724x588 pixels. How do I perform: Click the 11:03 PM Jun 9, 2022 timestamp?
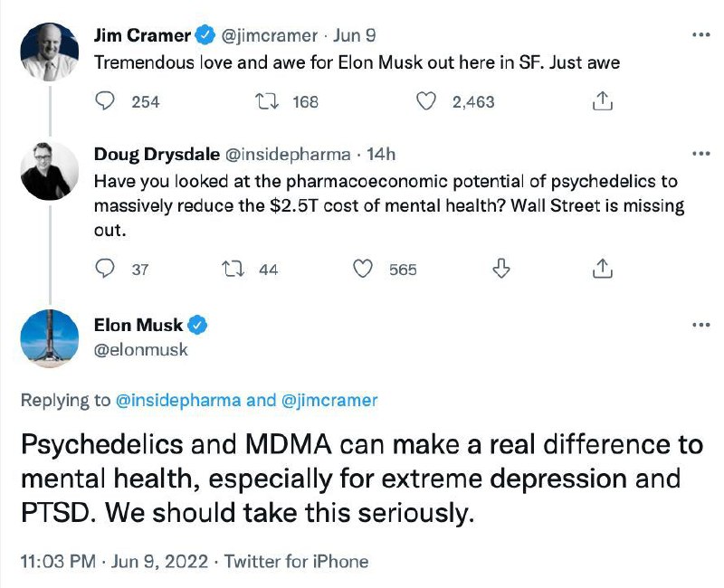tap(114, 561)
